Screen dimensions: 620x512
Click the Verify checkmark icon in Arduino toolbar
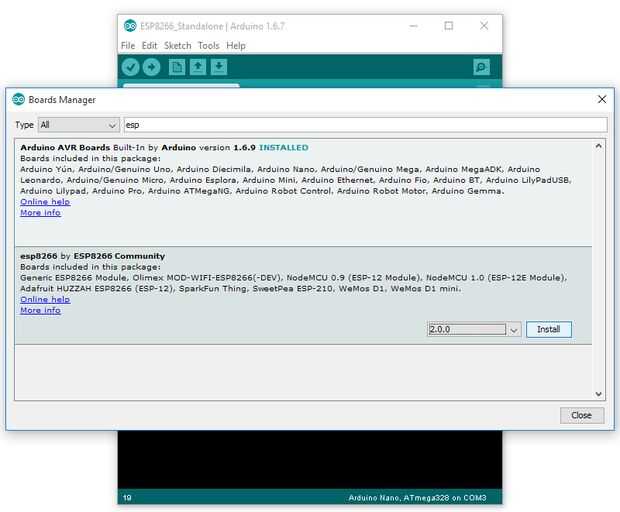(130, 67)
